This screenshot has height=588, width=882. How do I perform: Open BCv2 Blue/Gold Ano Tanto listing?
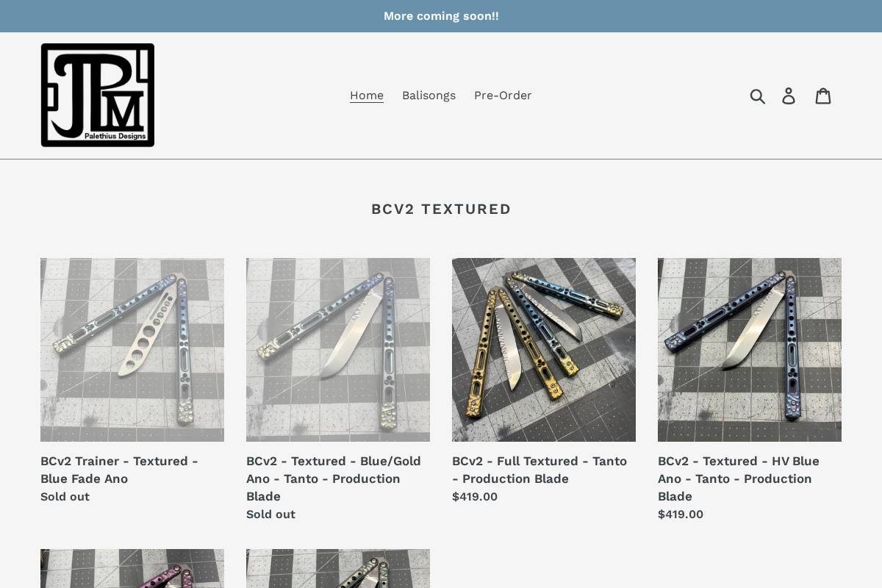[x=333, y=478]
